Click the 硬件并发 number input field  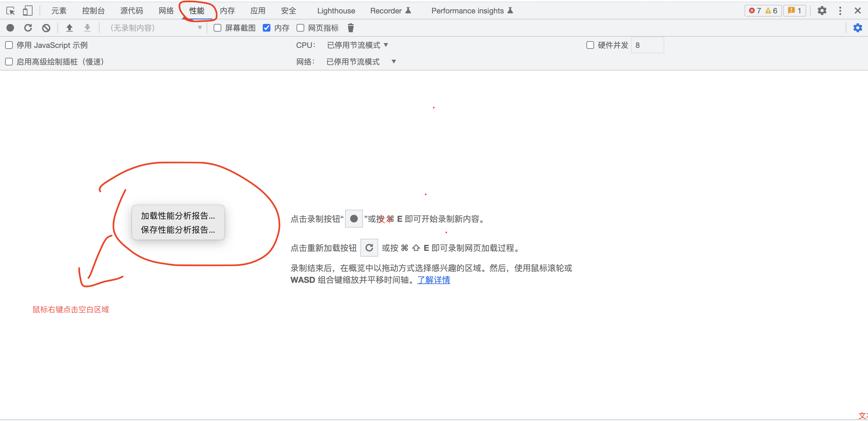pos(647,45)
